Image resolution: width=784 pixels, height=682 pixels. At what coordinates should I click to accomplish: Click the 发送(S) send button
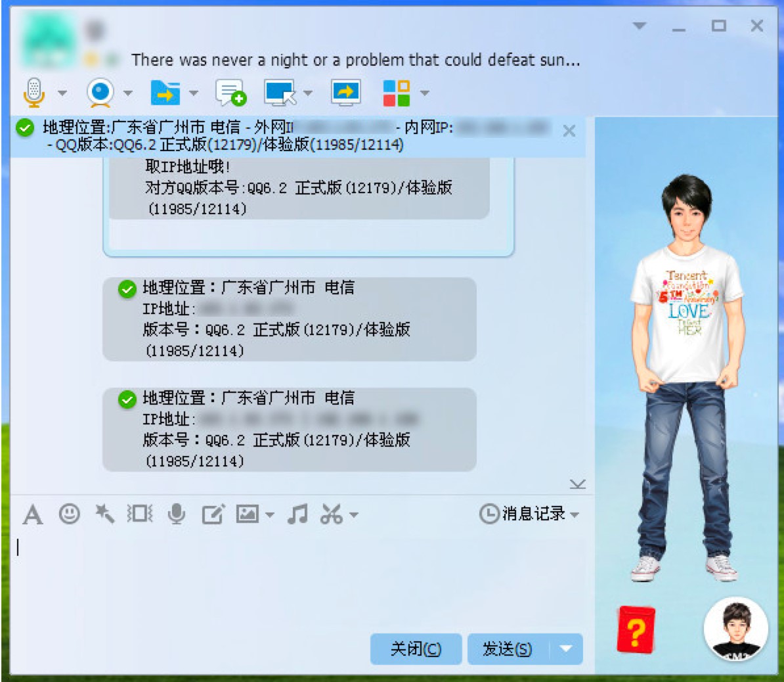tap(508, 649)
